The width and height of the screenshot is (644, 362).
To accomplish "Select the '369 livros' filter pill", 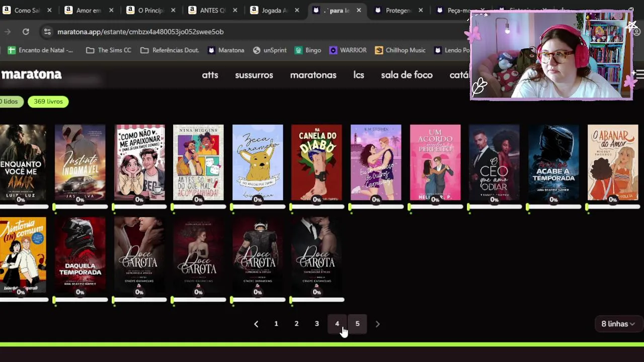I will (x=48, y=102).
